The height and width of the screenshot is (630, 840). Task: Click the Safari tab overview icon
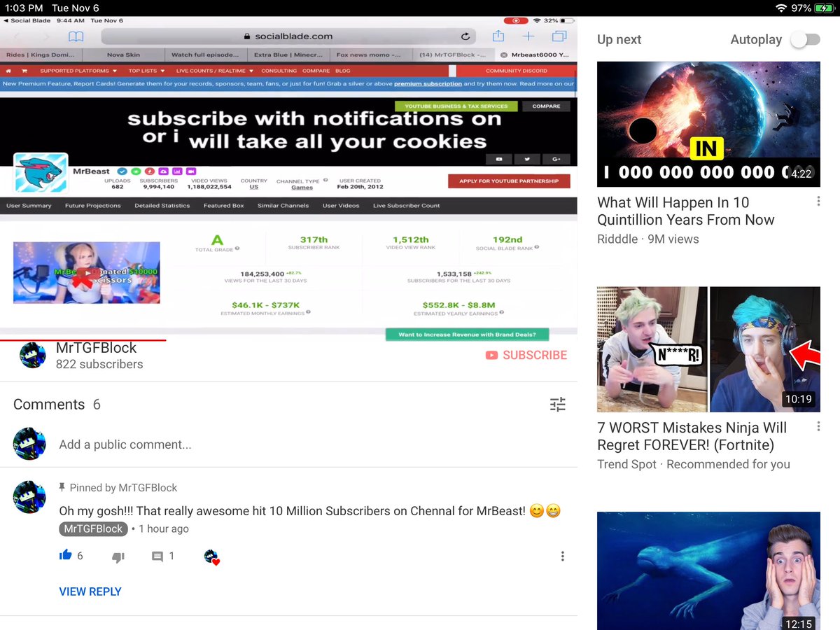[559, 36]
